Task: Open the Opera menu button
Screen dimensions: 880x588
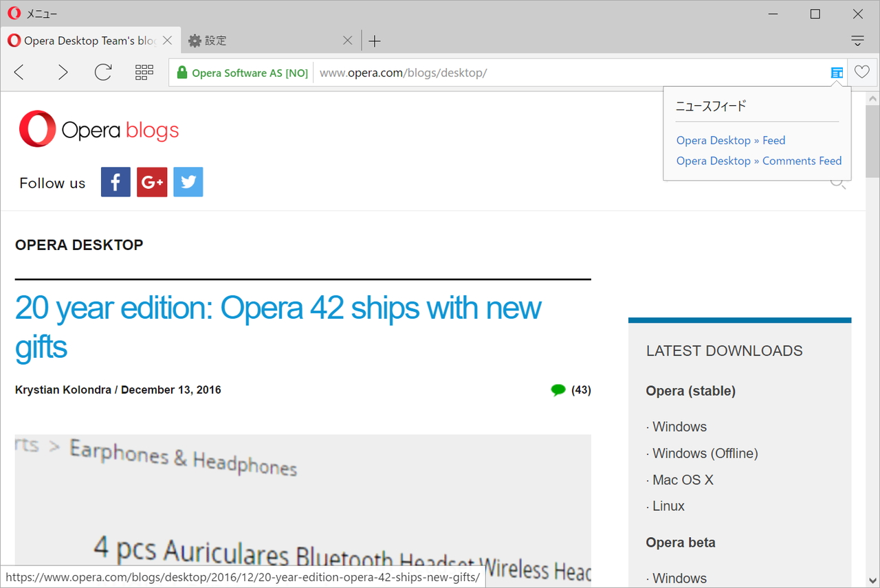Action: [32, 14]
